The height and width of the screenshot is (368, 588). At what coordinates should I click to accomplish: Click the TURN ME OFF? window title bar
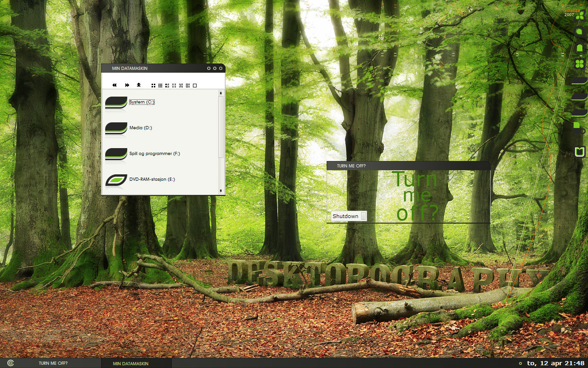[408, 166]
